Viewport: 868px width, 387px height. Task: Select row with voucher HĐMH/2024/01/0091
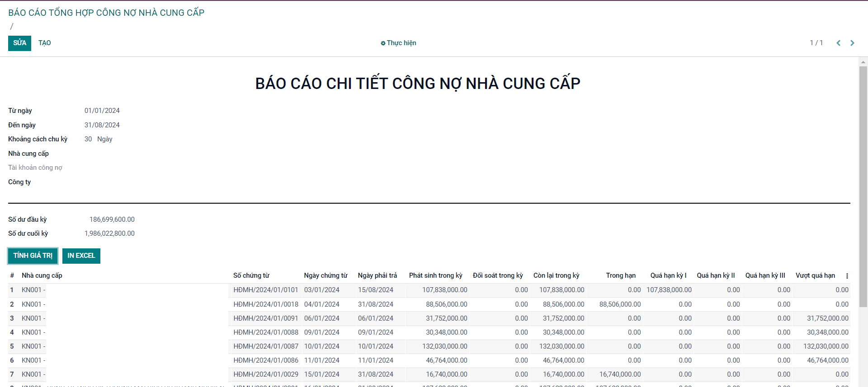(265, 318)
